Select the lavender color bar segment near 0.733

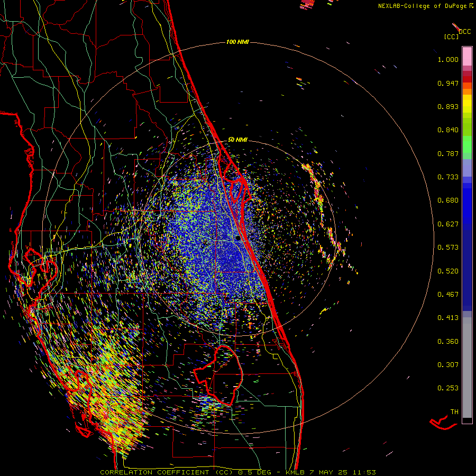pos(467,168)
